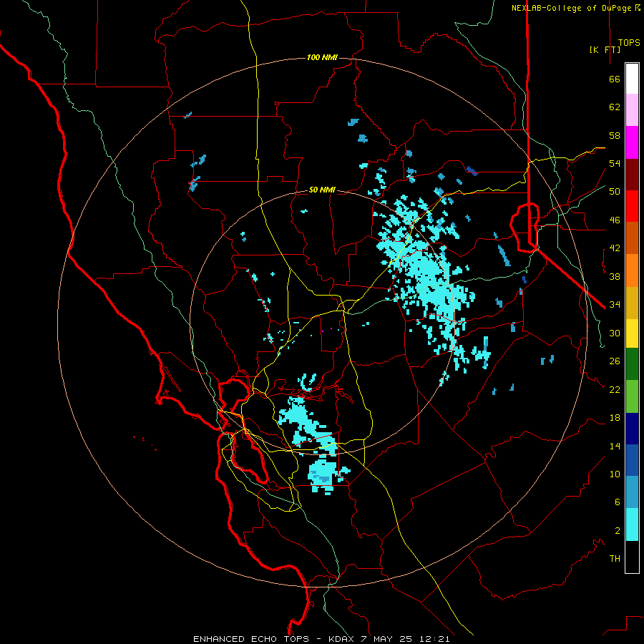The width and height of the screenshot is (644, 644).
Task: Click the navy swatch near 18
Action: coord(632,429)
